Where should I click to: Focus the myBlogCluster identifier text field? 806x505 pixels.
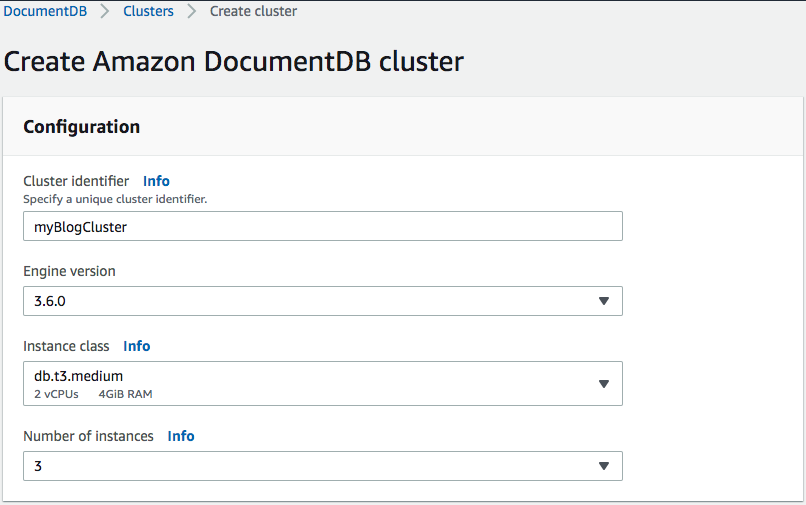pos(323,226)
